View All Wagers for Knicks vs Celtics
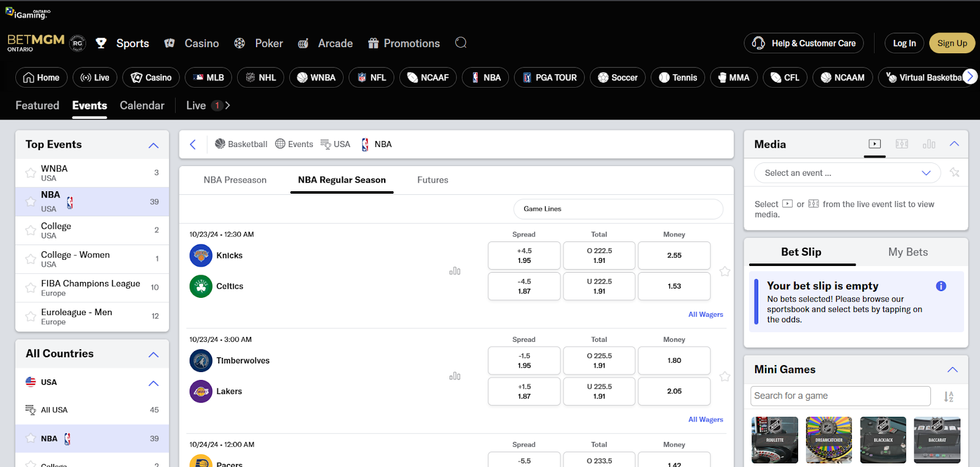980x467 pixels. 706,314
